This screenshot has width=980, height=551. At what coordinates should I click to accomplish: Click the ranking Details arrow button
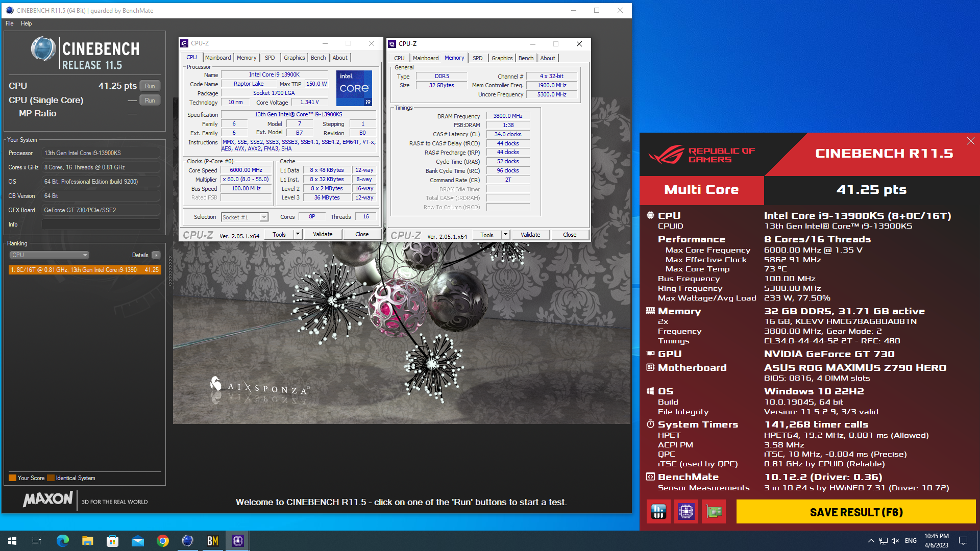156,255
